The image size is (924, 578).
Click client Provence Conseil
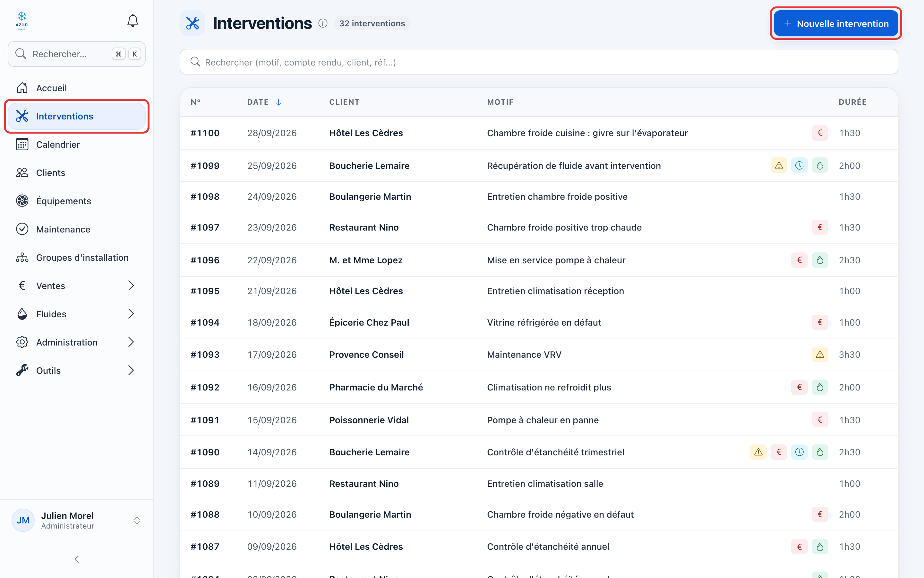coord(366,355)
